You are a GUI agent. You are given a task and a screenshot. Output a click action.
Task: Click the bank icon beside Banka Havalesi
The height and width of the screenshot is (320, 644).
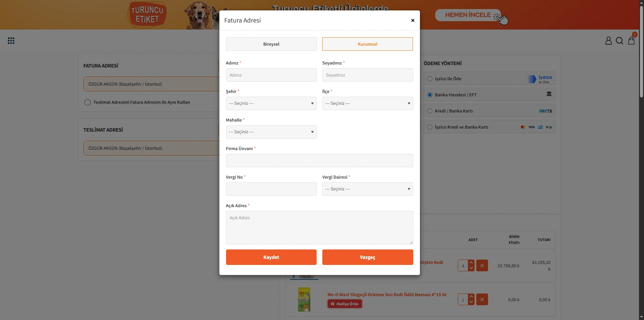(549, 94)
